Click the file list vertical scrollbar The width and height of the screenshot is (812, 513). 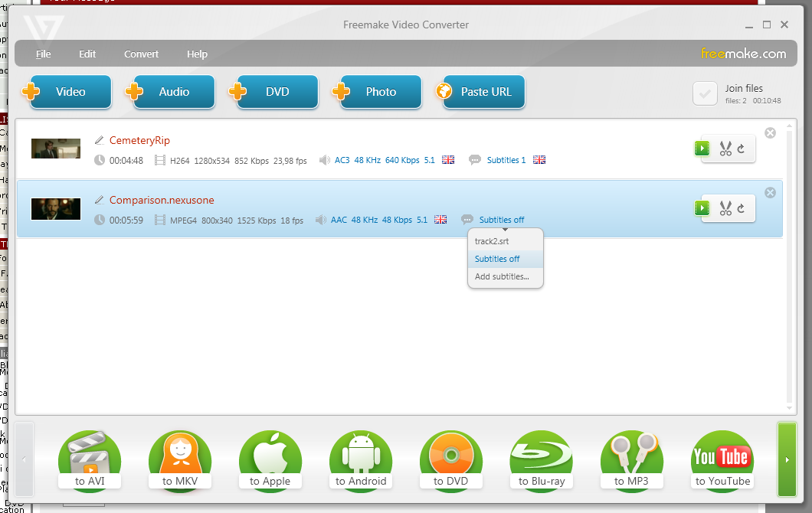coord(789,266)
